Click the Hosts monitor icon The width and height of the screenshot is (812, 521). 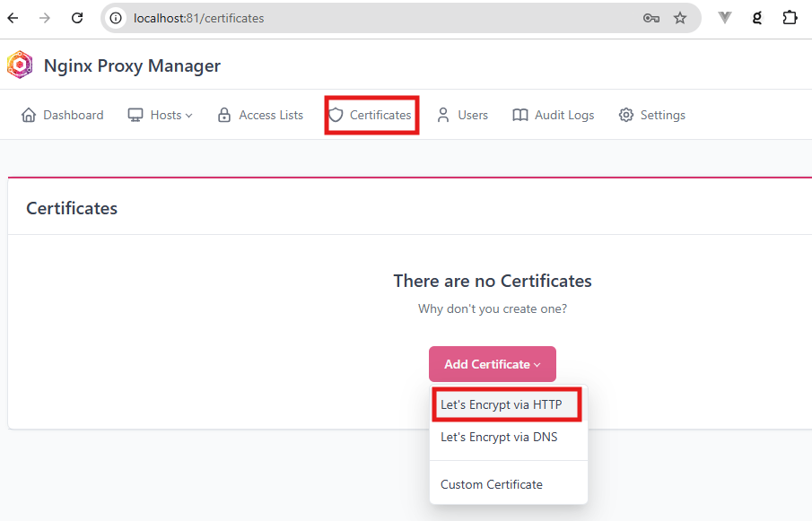pyautogui.click(x=135, y=115)
